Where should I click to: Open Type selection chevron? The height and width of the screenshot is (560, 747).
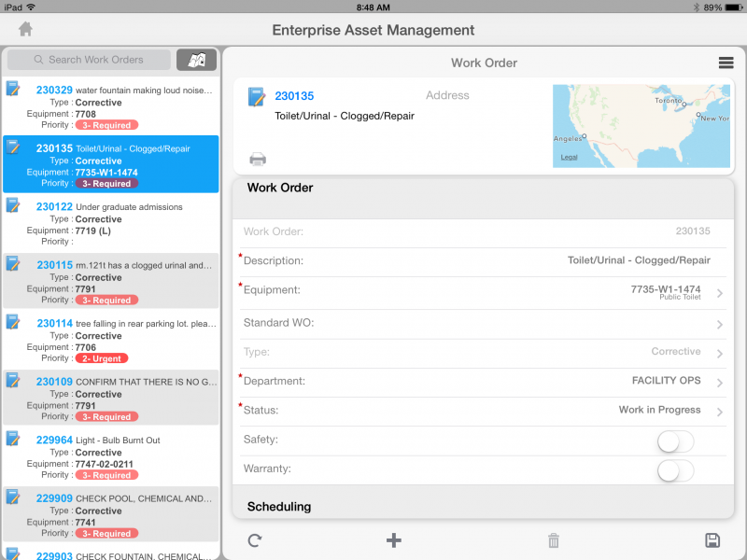[719, 354]
